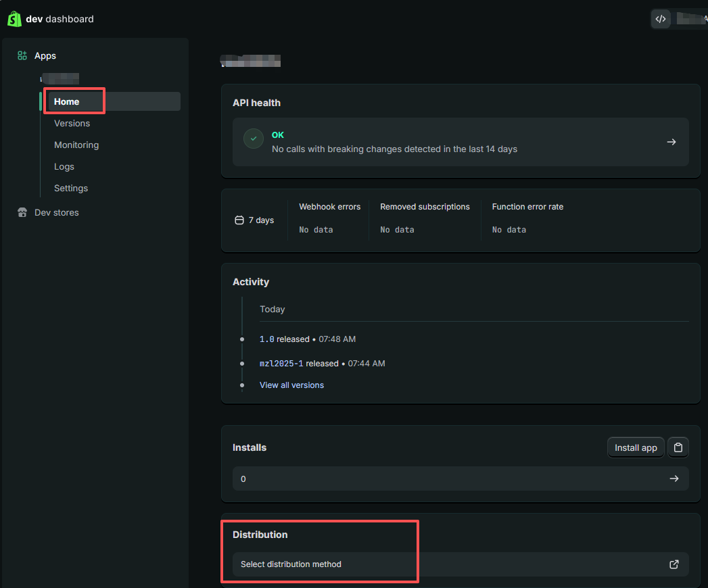
Task: Open app Settings in sidebar
Action: tap(71, 189)
